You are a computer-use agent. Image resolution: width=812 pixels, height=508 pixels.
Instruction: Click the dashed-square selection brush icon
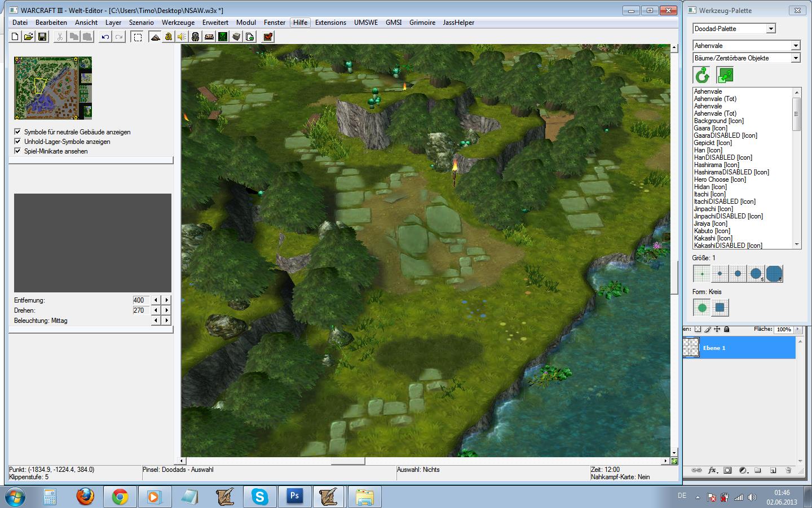click(137, 37)
